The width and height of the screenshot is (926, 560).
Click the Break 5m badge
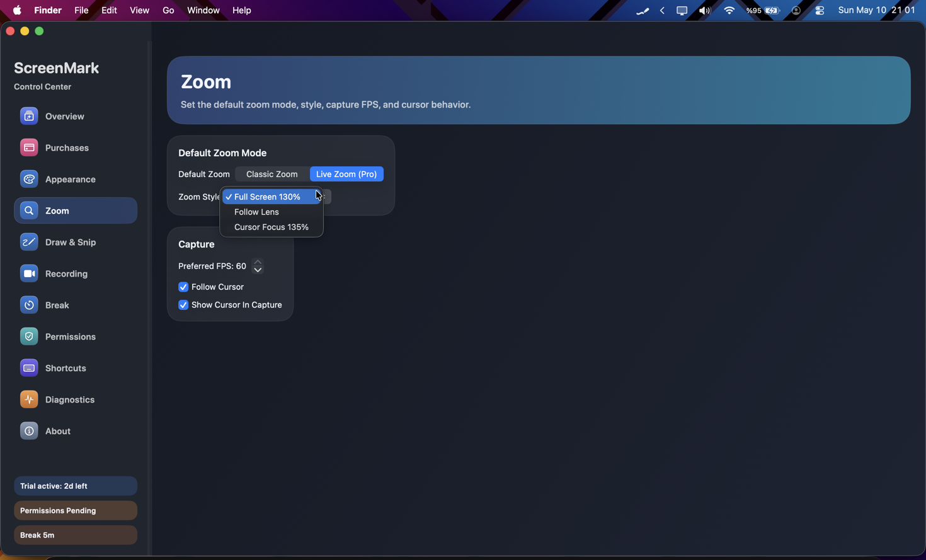(76, 535)
